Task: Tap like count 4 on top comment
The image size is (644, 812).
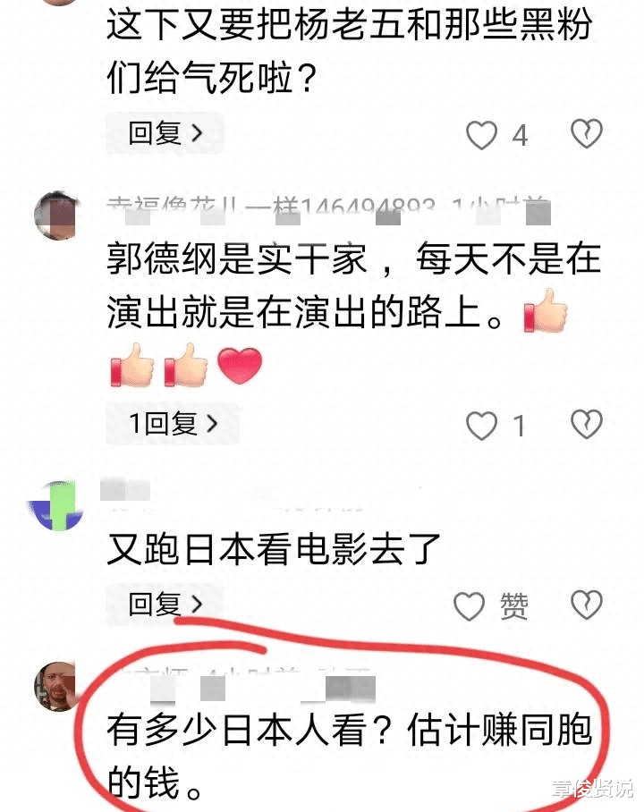Action: click(x=520, y=136)
